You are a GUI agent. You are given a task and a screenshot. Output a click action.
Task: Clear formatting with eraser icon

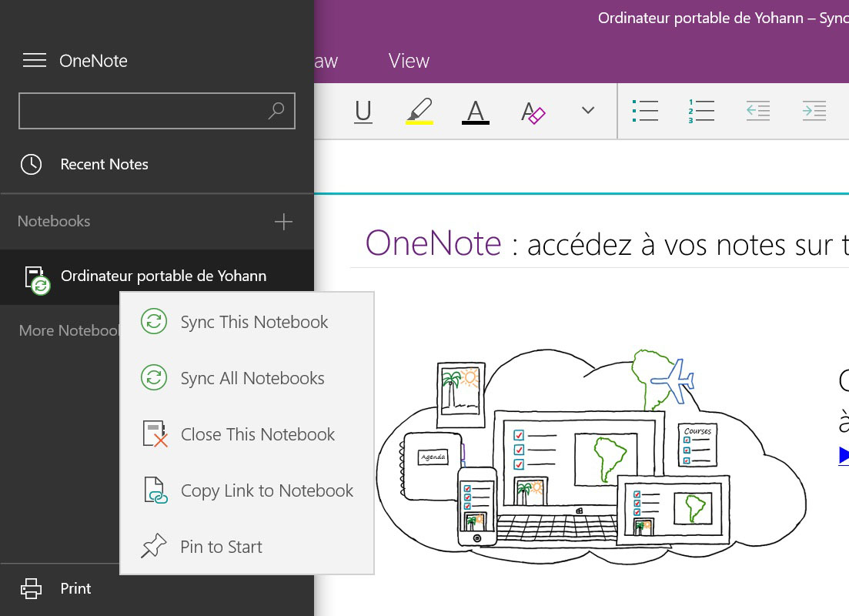pos(533,112)
